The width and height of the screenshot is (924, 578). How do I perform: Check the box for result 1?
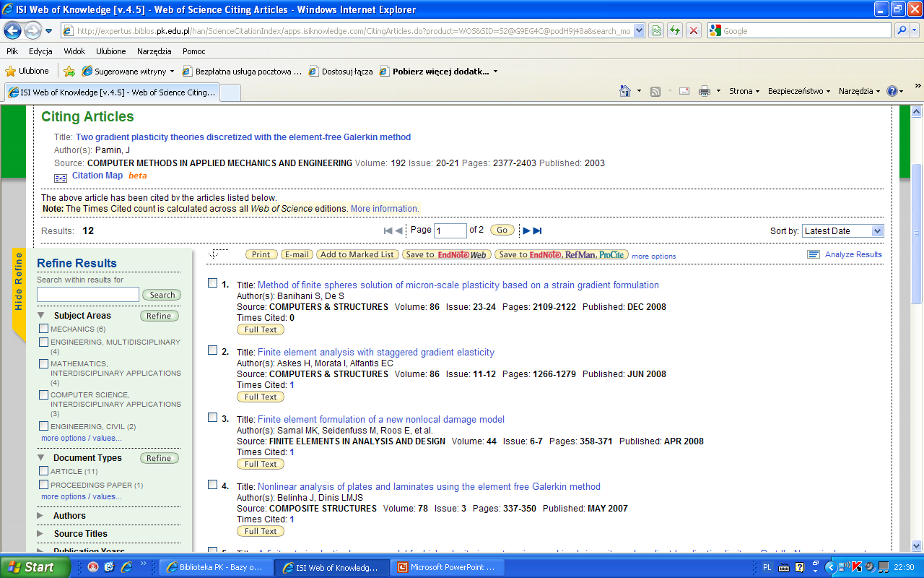coord(212,282)
